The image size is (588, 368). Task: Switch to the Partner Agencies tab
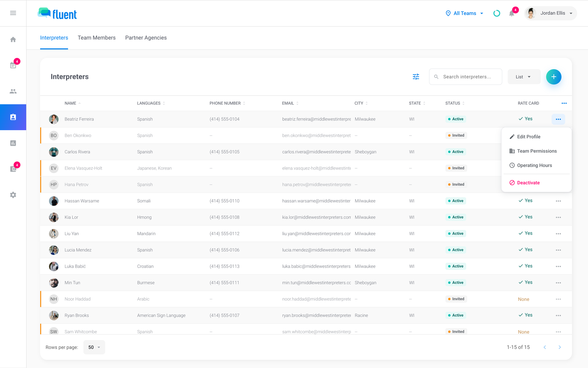coord(146,38)
